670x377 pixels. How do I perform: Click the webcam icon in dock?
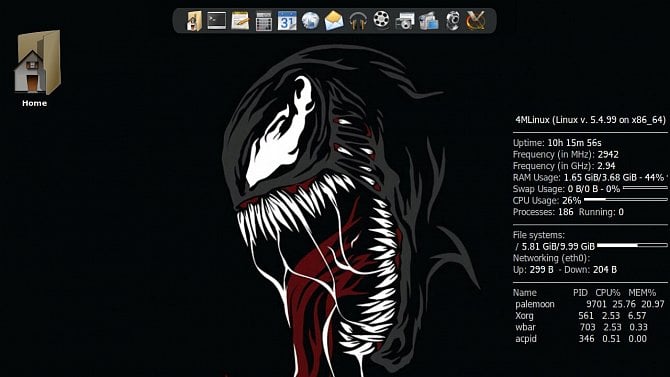(x=453, y=21)
